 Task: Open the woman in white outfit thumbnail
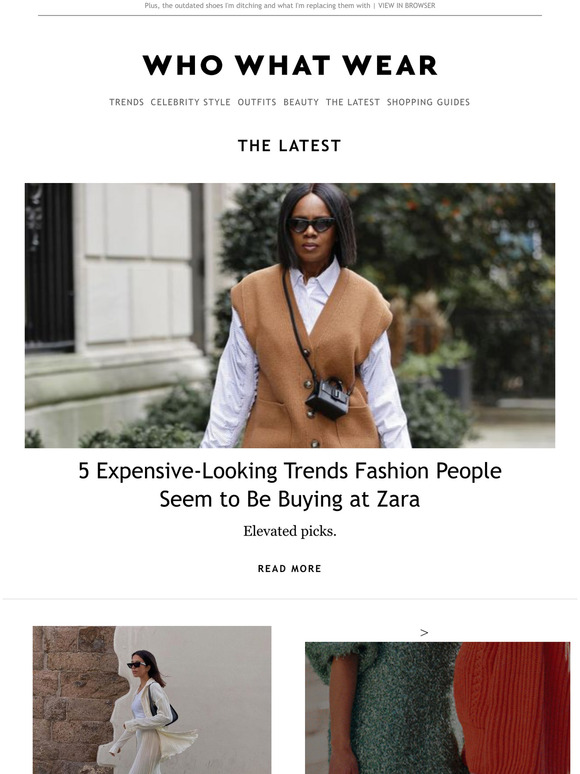[x=152, y=700]
